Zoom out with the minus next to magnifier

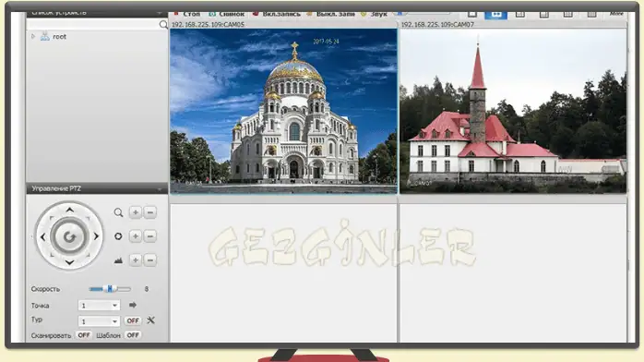point(150,212)
